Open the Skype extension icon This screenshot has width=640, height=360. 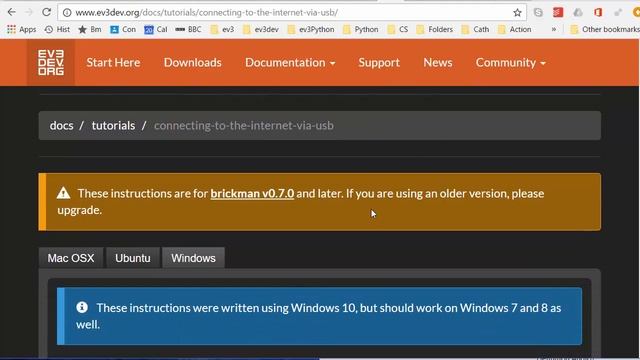point(538,12)
